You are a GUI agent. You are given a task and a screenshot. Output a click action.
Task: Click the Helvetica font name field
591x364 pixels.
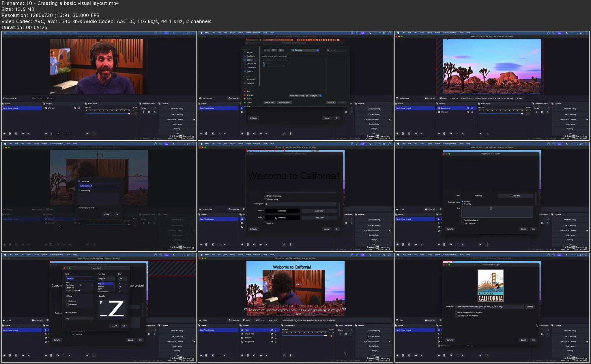pyautogui.click(x=79, y=279)
